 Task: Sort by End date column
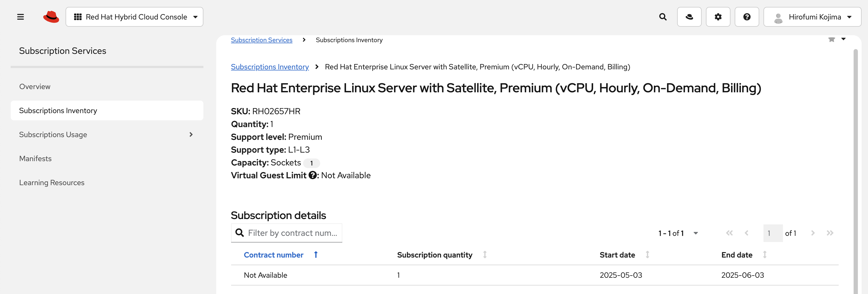click(x=744, y=255)
